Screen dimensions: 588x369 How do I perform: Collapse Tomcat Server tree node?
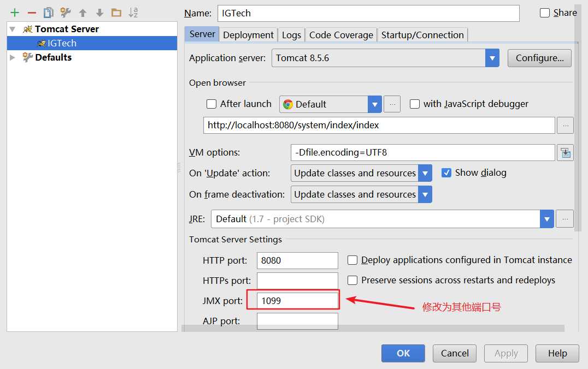13,29
